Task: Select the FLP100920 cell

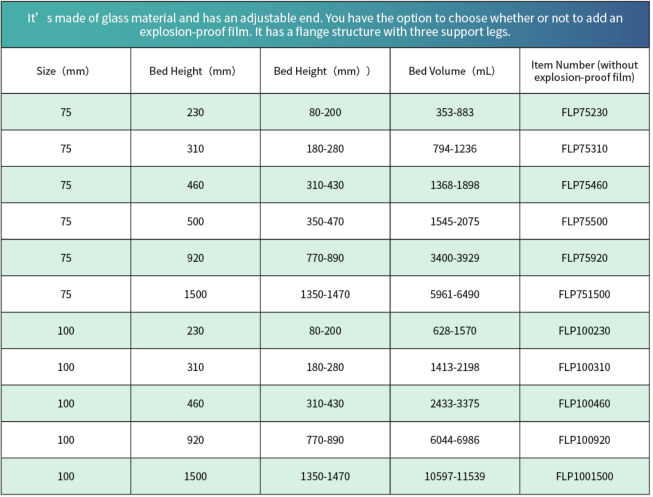Action: coord(585,440)
